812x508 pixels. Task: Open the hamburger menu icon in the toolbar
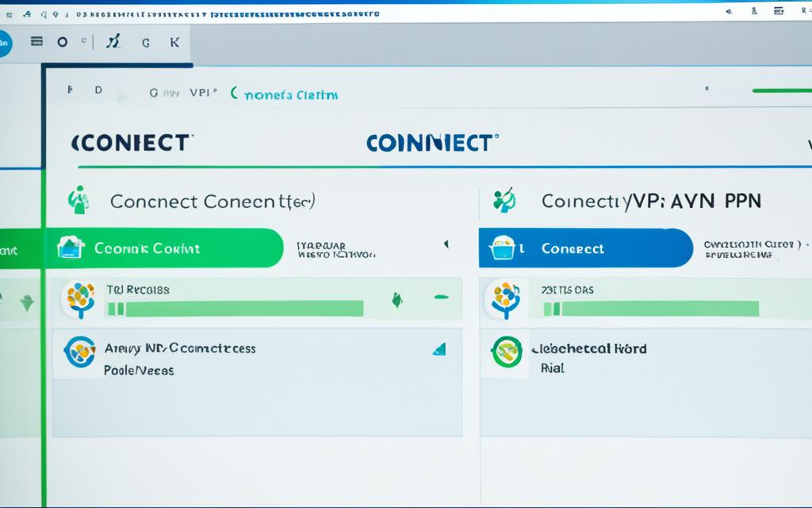click(35, 43)
